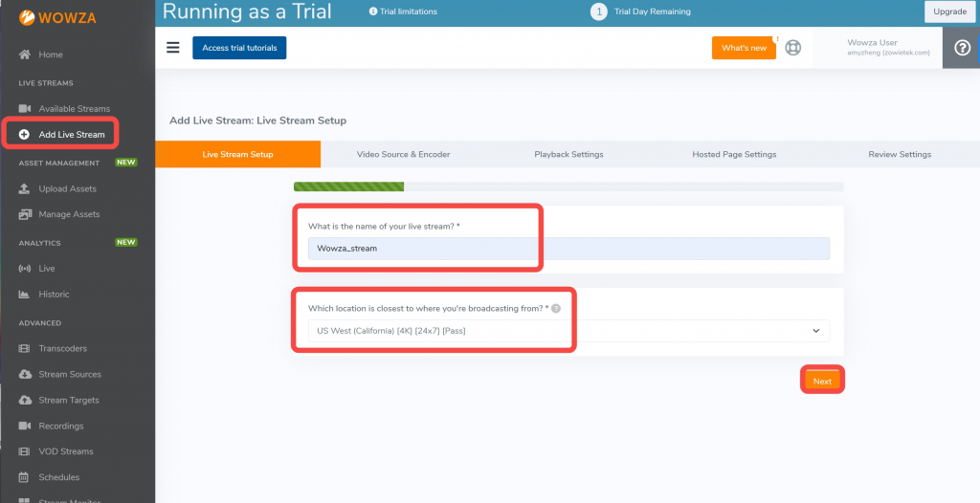Screen dimensions: 980x503
Task: Switch to Hosted Page Settings tab
Action: point(734,154)
